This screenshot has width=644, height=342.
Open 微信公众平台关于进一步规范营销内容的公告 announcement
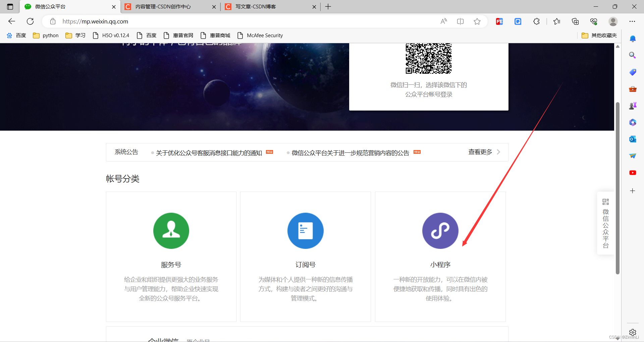pyautogui.click(x=351, y=153)
